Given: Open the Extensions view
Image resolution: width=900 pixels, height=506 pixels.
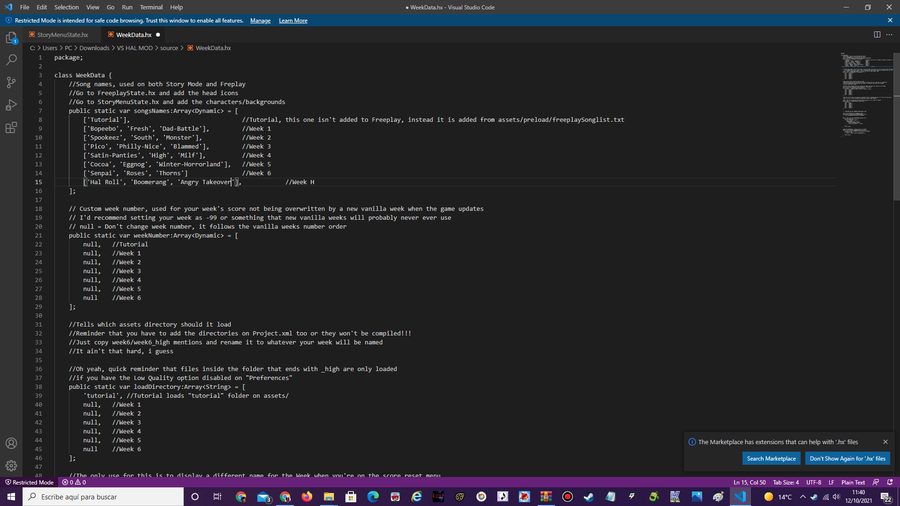Looking at the screenshot, I should 11,127.
